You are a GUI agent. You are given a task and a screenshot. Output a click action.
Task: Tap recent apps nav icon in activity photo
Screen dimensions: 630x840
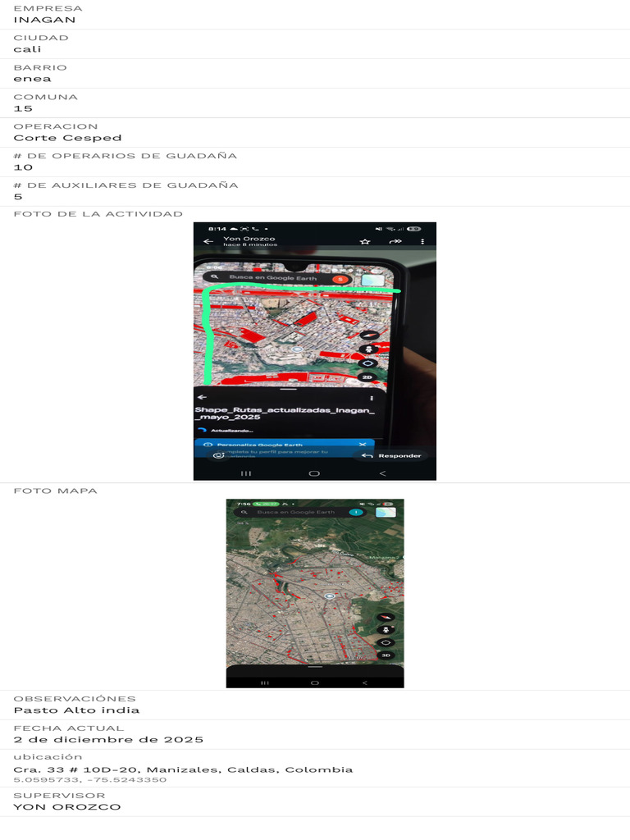[246, 473]
